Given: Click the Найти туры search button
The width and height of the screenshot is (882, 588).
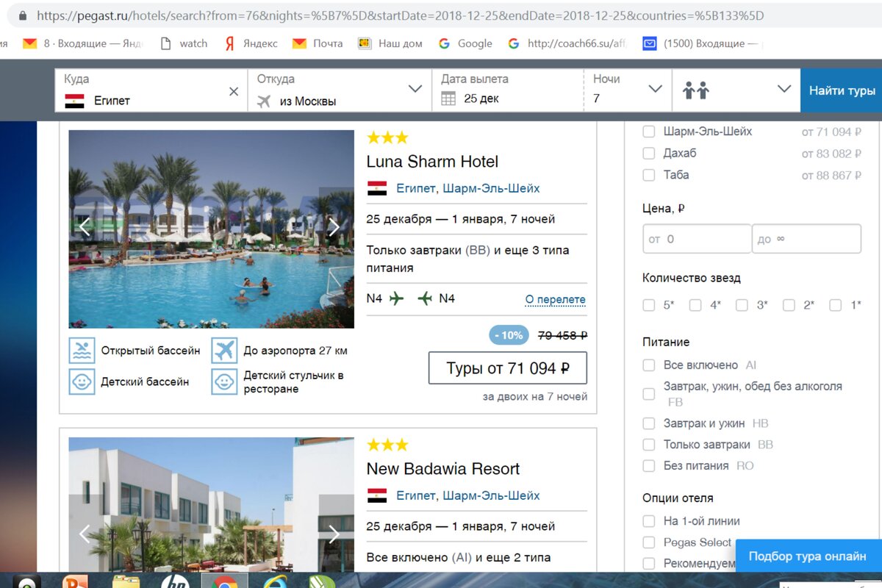Looking at the screenshot, I should [x=842, y=90].
